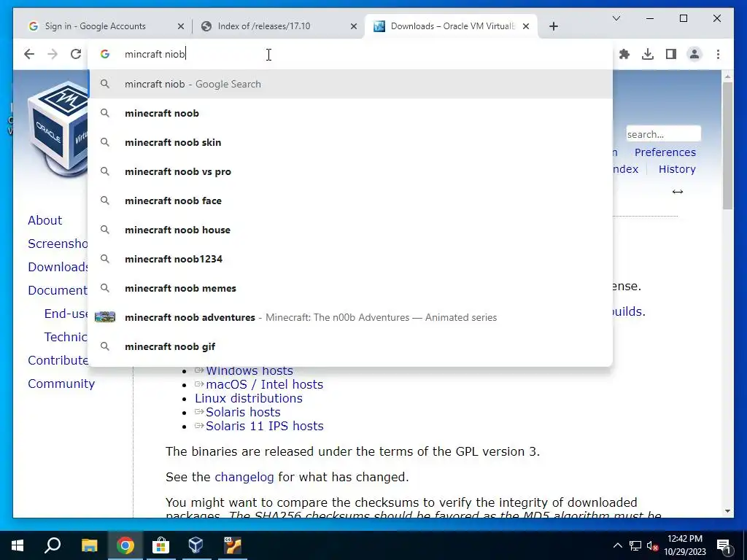Viewport: 747px width, 560px height.
Task: Switch to Index of /releases/17.10 tab
Action: [264, 26]
